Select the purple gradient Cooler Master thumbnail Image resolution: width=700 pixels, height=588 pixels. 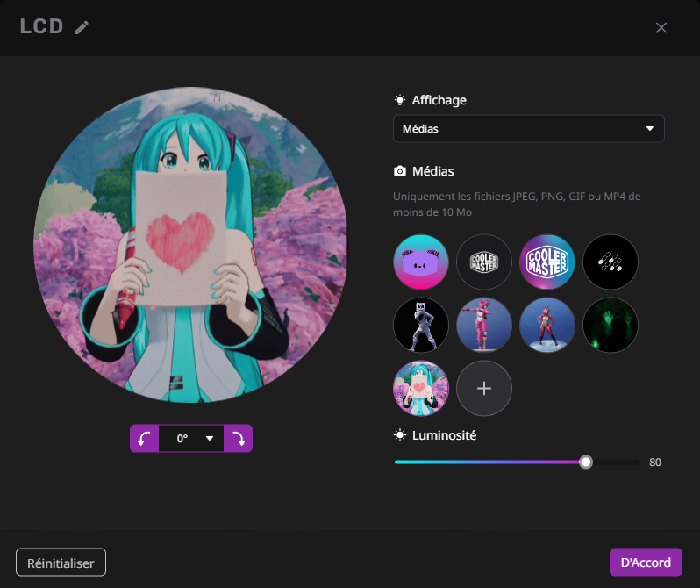point(547,262)
